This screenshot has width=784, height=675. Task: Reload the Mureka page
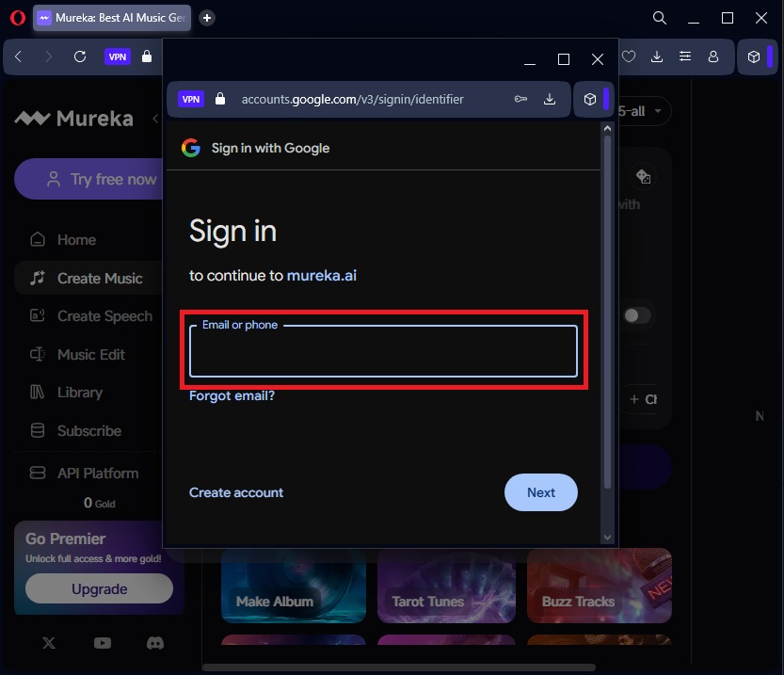coord(80,56)
